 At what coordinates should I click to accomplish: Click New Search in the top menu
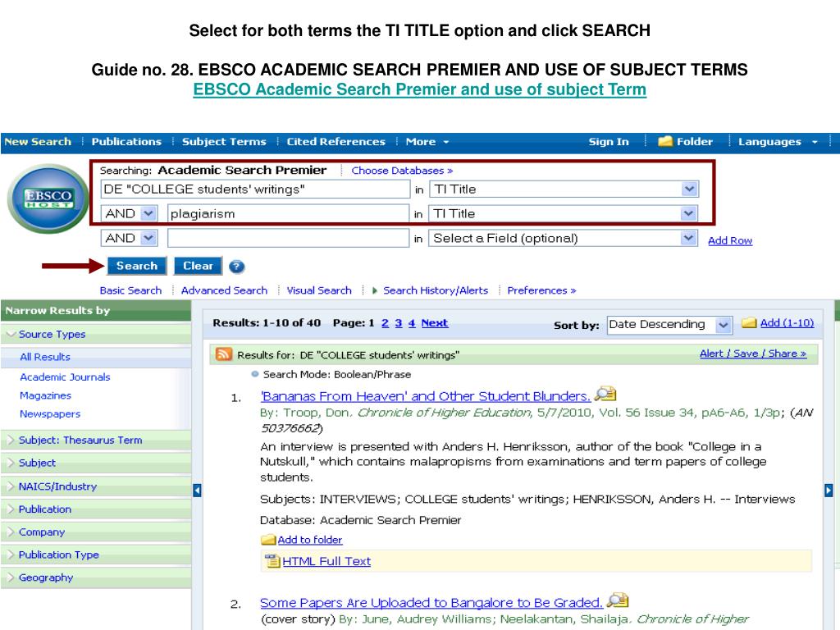pos(38,142)
